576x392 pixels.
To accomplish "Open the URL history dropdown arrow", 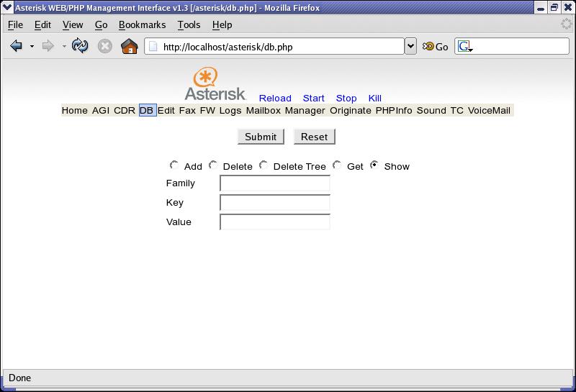I will [410, 47].
